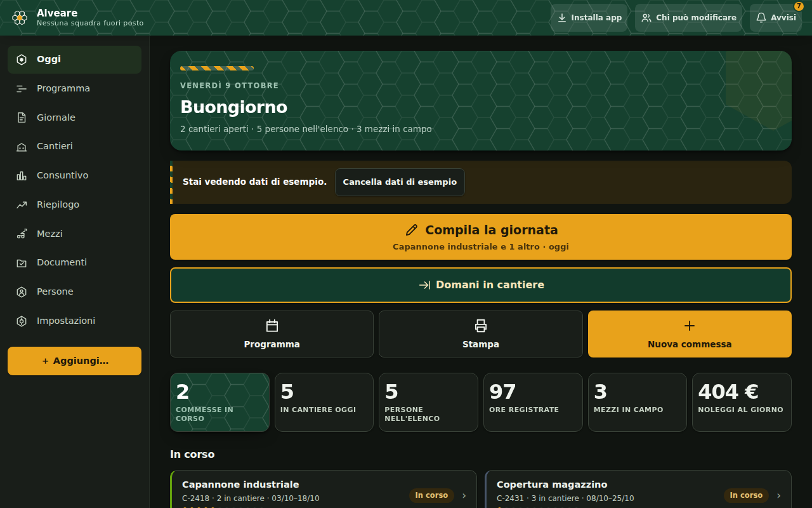The image size is (812, 508).
Task: Click the Installa app button label
Action: (x=596, y=18)
